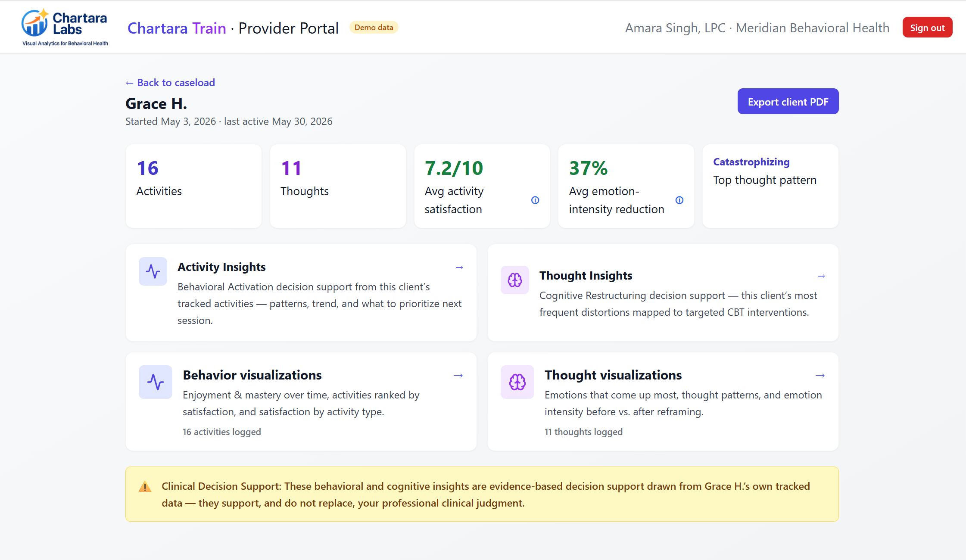The height and width of the screenshot is (560, 966).
Task: Click the Thought Insights description text
Action: coord(678,304)
